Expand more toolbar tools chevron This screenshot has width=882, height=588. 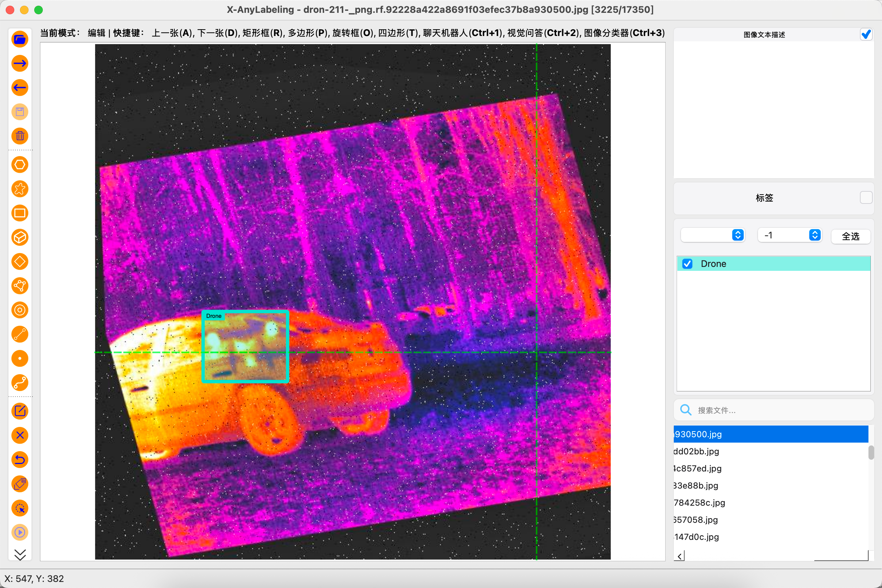pyautogui.click(x=20, y=554)
